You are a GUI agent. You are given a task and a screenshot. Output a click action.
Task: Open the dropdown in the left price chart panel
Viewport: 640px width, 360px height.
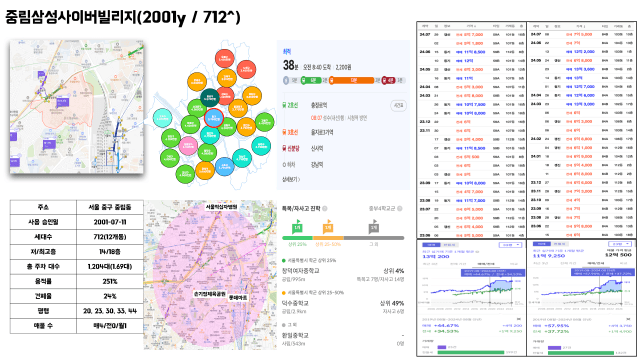510,244
